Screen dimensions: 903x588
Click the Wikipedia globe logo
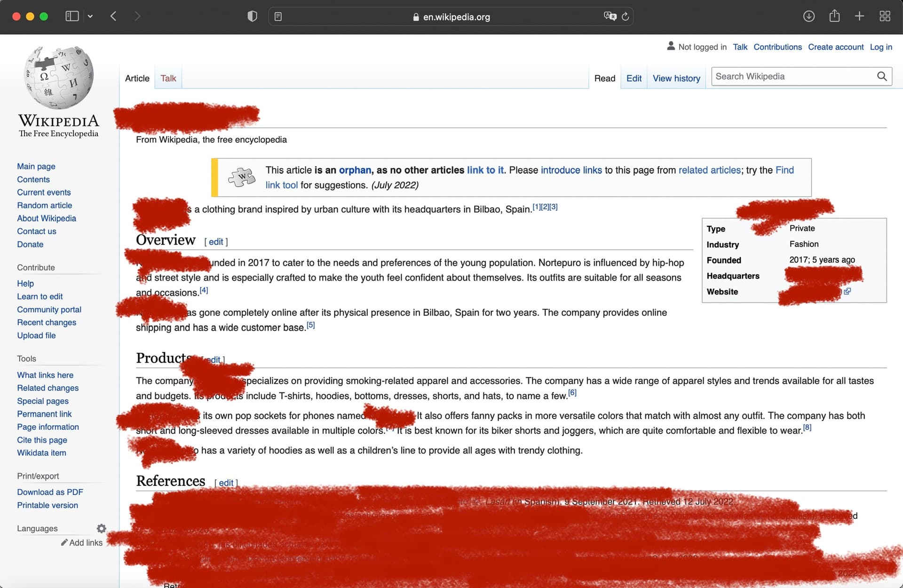(59, 78)
